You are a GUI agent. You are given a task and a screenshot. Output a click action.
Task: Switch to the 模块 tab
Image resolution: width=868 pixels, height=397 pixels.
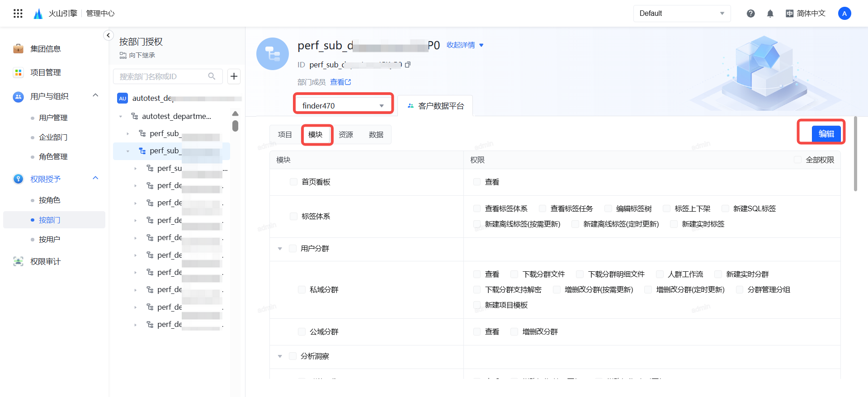point(315,134)
